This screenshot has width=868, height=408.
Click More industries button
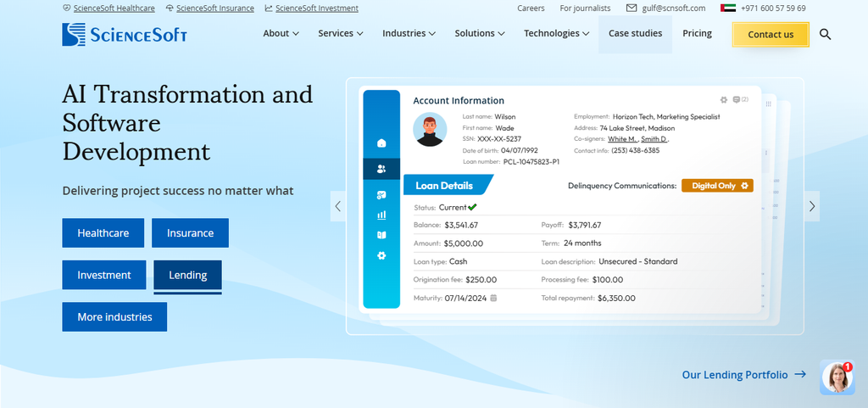coord(114,317)
